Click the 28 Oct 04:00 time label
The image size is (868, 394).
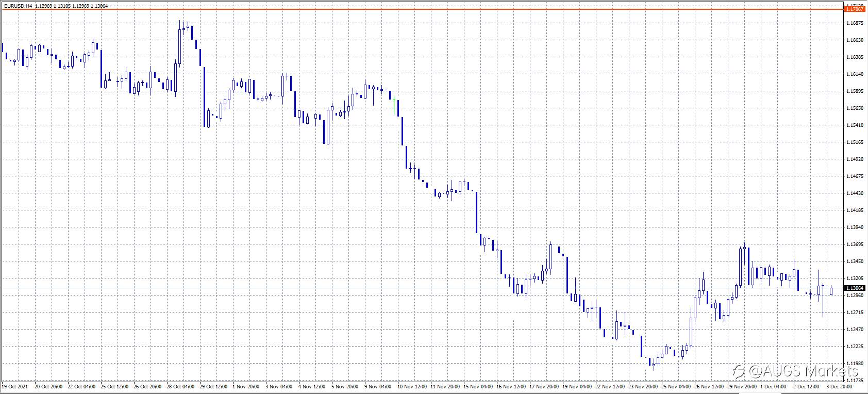coord(180,386)
